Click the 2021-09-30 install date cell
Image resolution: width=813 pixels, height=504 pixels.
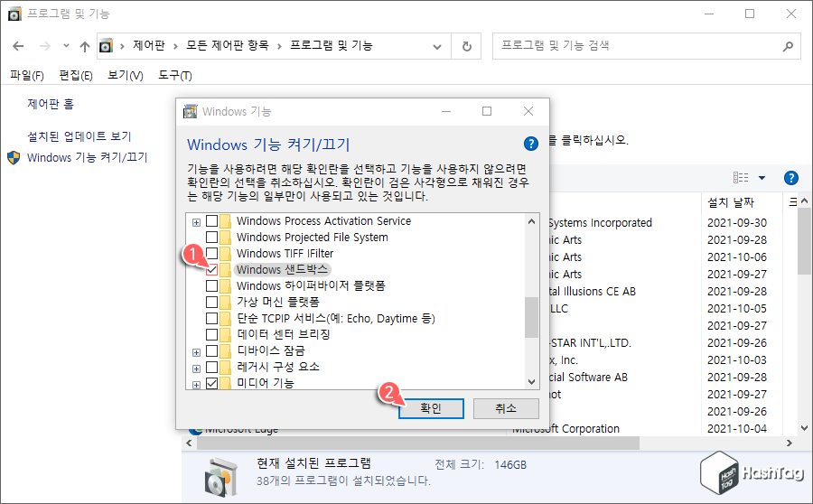[737, 223]
